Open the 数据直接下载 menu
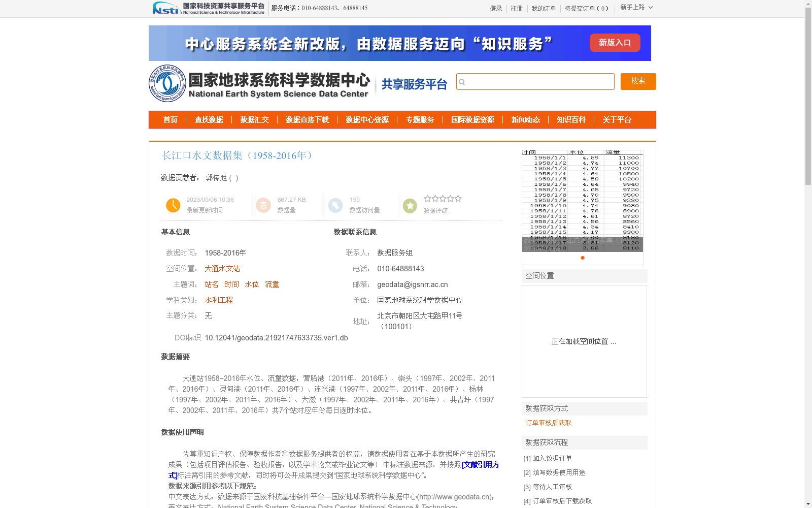Screen dimensions: 812x508 click(308, 120)
